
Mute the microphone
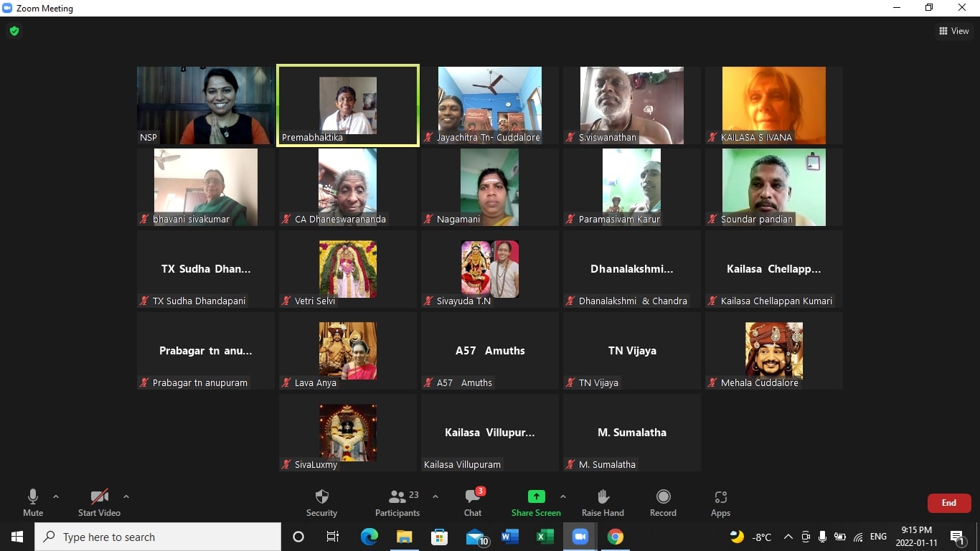[x=33, y=502]
